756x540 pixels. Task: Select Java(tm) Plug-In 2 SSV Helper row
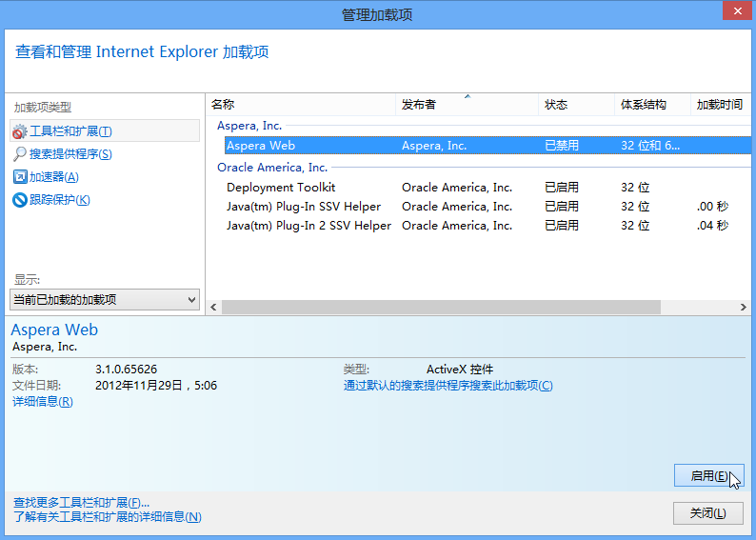[308, 226]
